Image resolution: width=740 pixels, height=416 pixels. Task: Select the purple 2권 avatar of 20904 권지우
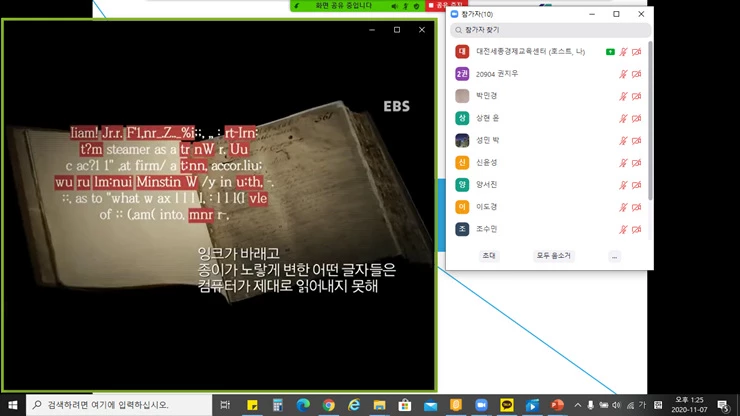[x=462, y=74]
